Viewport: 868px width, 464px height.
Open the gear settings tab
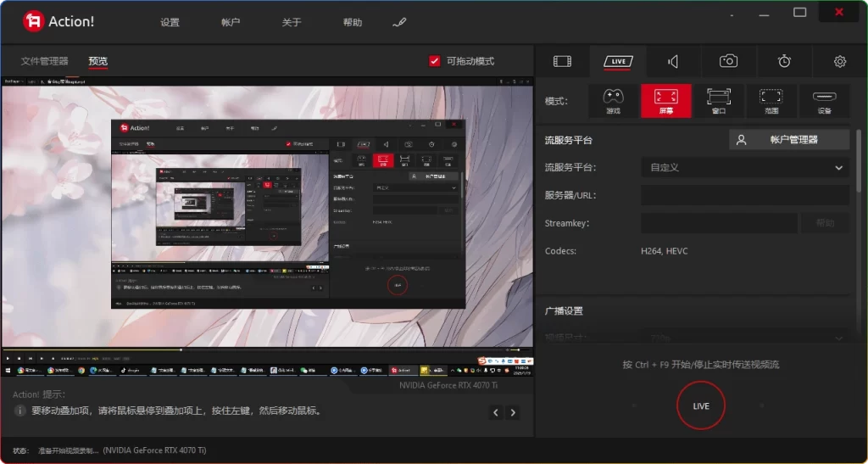(x=840, y=61)
